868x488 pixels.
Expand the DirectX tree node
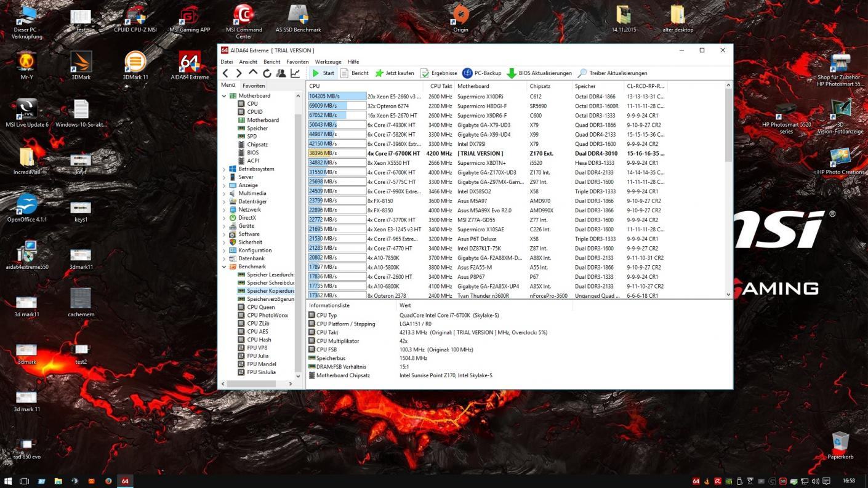tap(224, 218)
